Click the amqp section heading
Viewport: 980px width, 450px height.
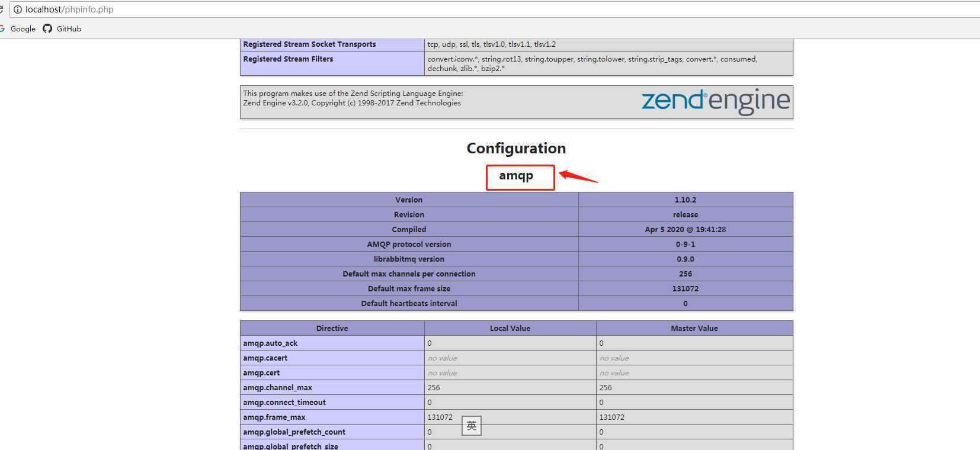(516, 175)
